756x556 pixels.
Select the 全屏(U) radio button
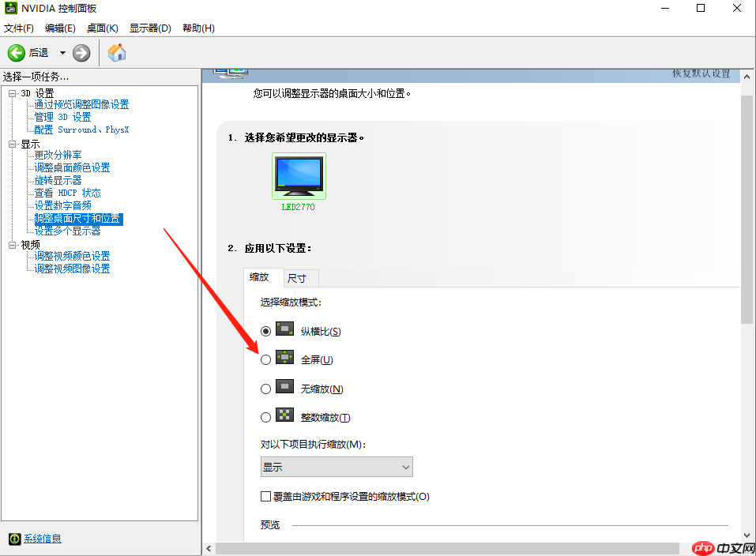[x=265, y=359]
